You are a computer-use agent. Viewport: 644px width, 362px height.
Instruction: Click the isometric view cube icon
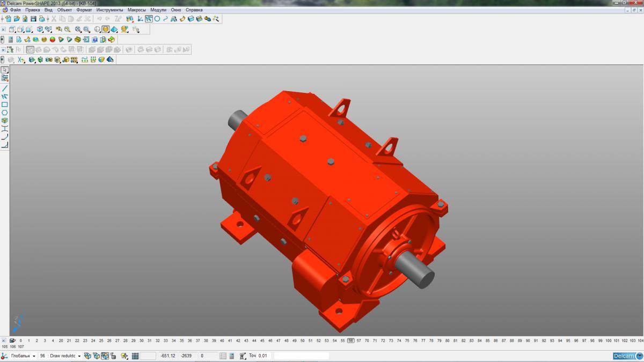click(x=40, y=29)
